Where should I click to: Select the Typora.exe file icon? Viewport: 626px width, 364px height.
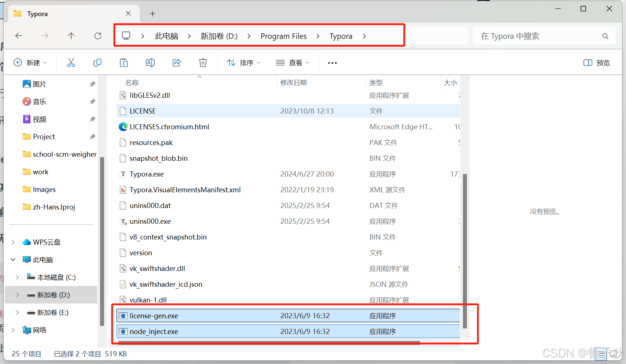click(123, 174)
